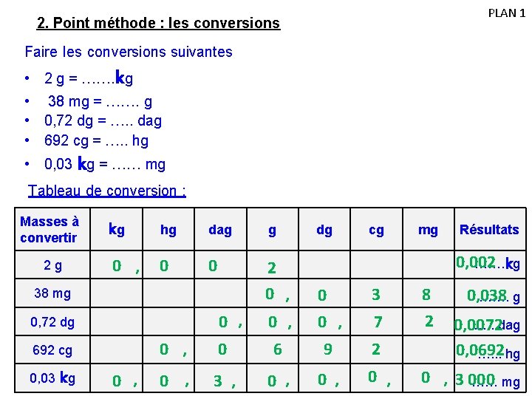Click the bullet line '2 g = ... kg'
Screen dimensions: 532x399
(89, 78)
